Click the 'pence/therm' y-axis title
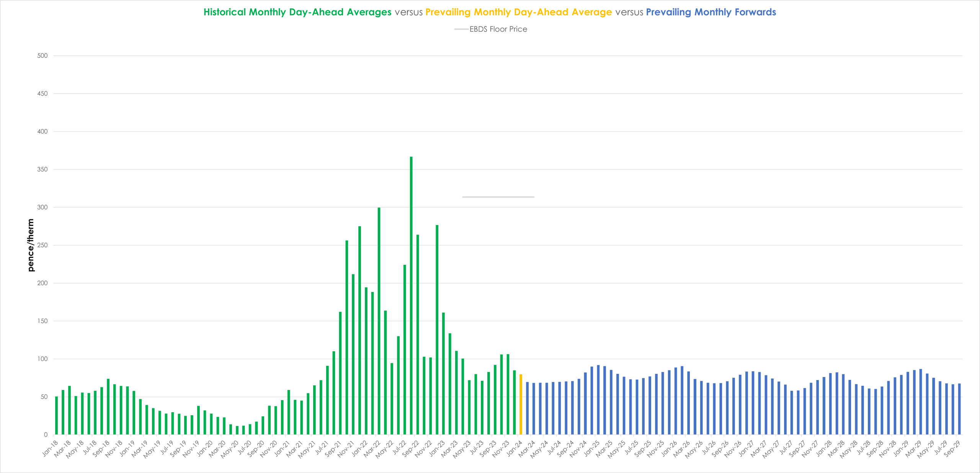 pyautogui.click(x=31, y=245)
